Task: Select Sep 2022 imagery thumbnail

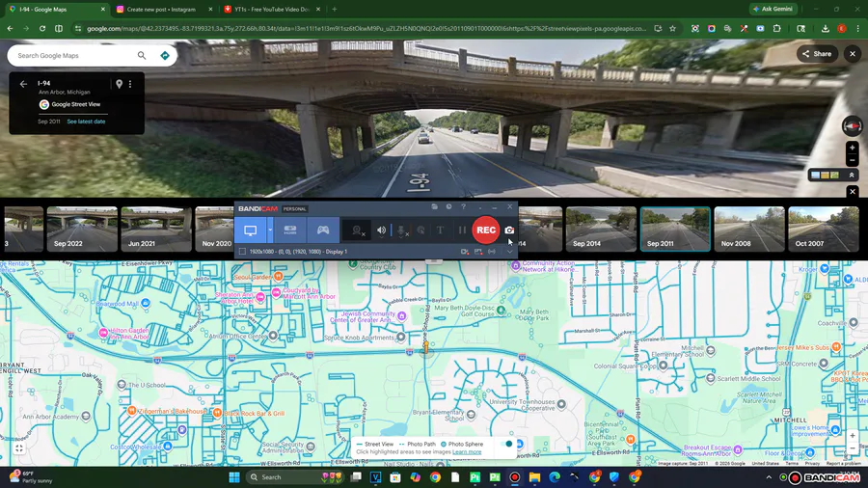Action: pos(82,230)
